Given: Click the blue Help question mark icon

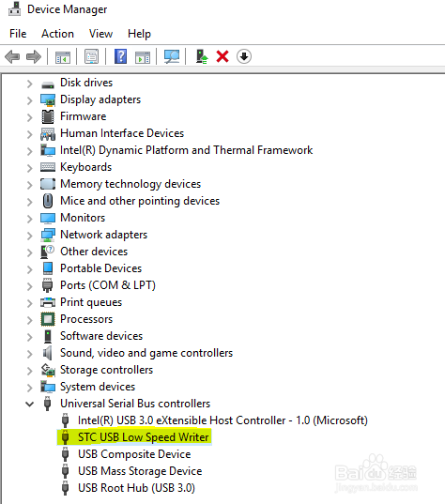Looking at the screenshot, I should 120,57.
